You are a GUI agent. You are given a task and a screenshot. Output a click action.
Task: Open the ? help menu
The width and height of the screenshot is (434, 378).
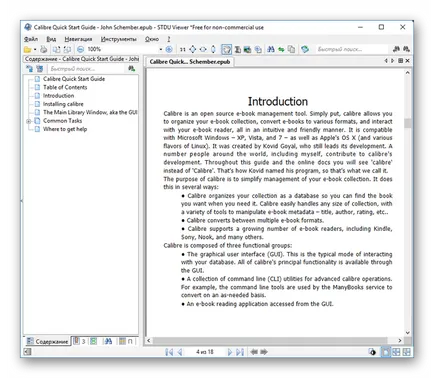[169, 39]
